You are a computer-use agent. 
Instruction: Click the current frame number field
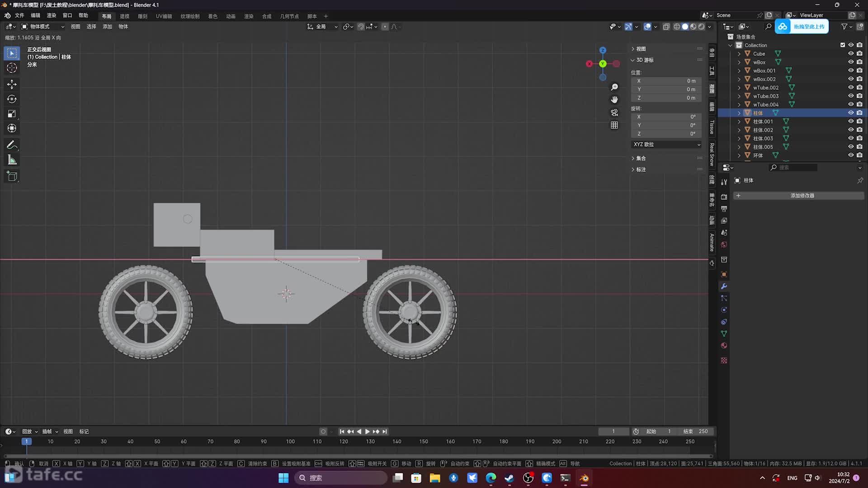point(613,432)
